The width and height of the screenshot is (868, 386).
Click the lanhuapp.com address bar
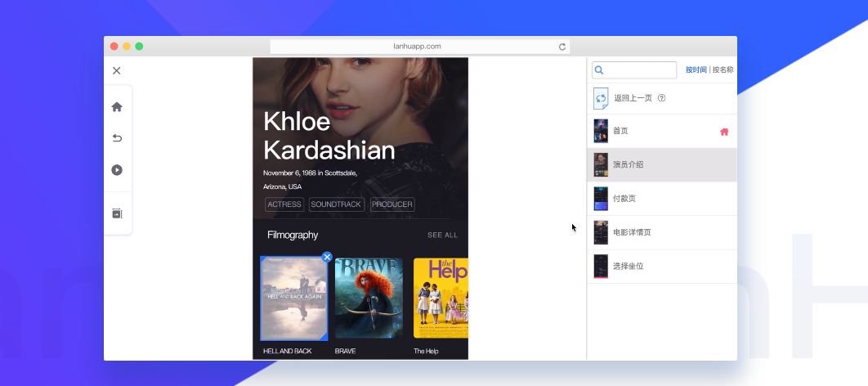click(x=419, y=47)
